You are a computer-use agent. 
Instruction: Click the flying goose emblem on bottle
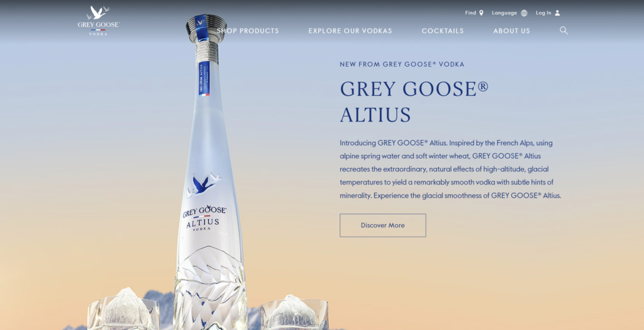204,185
